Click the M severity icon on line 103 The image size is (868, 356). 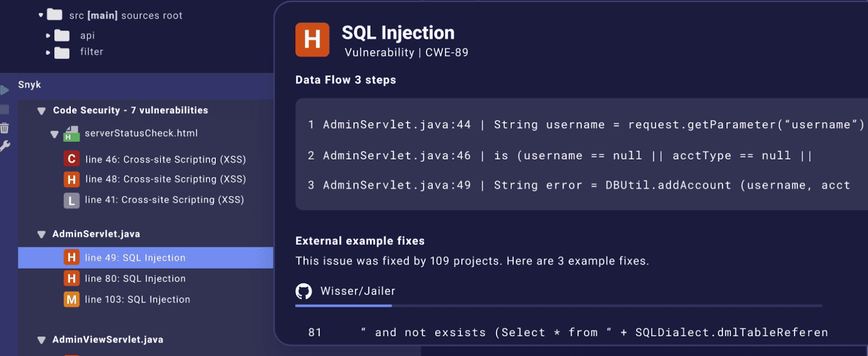72,299
